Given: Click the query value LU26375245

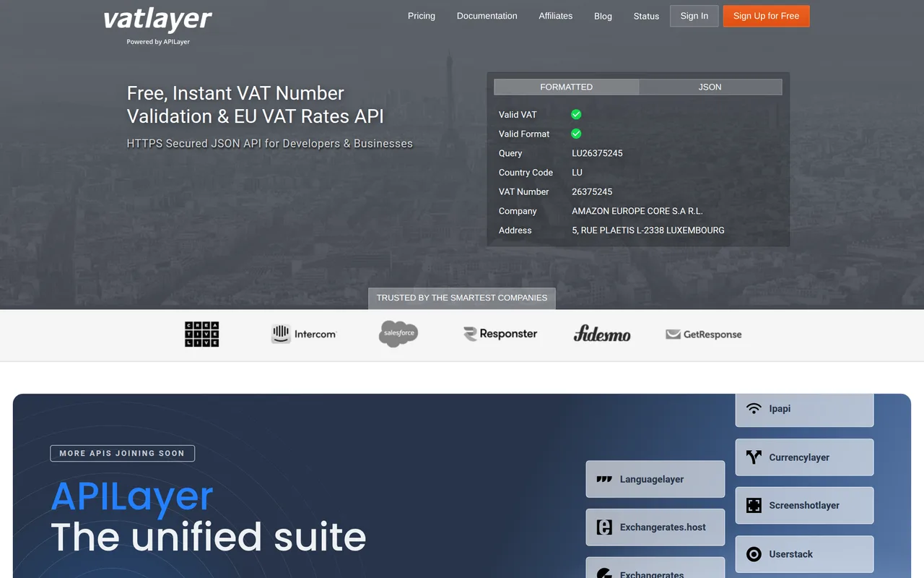Looking at the screenshot, I should point(597,153).
